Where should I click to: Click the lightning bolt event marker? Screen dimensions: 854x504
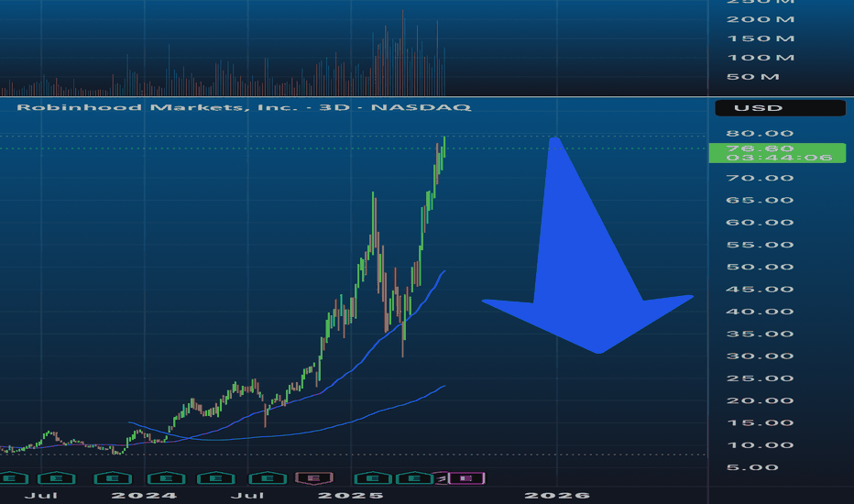441,478
